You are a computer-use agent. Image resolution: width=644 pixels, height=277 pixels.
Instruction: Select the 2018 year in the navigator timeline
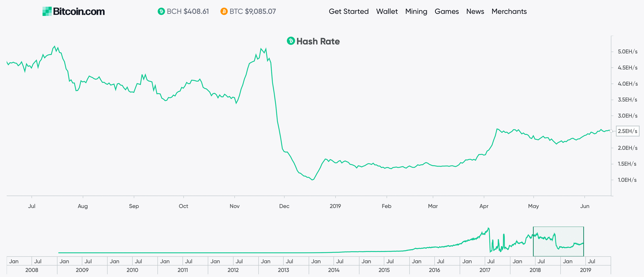pyautogui.click(x=535, y=270)
